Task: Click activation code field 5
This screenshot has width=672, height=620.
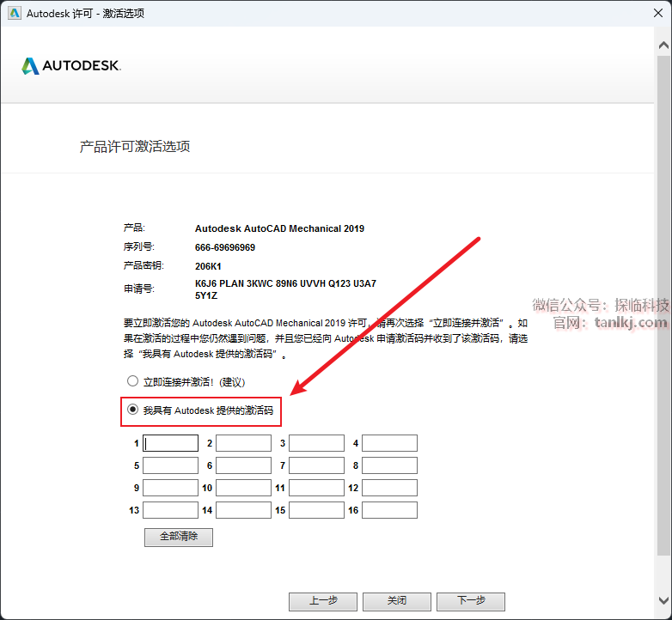Action: [170, 465]
